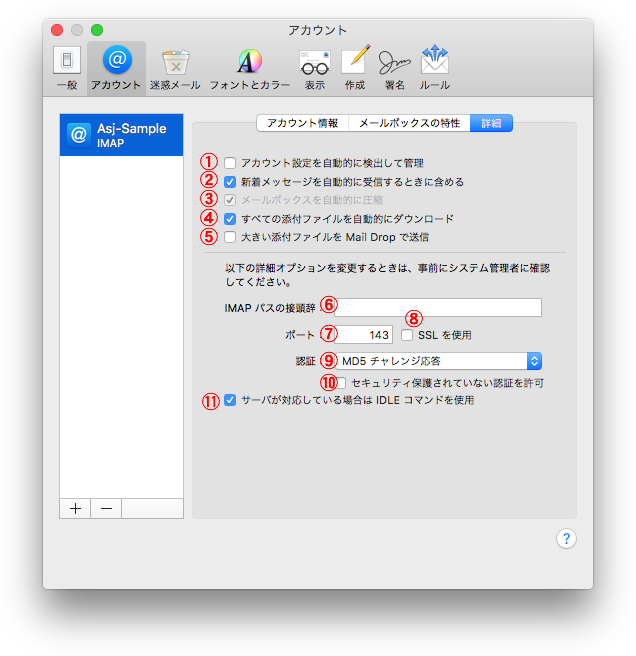Open the 表示 viewing preferences

[315, 68]
